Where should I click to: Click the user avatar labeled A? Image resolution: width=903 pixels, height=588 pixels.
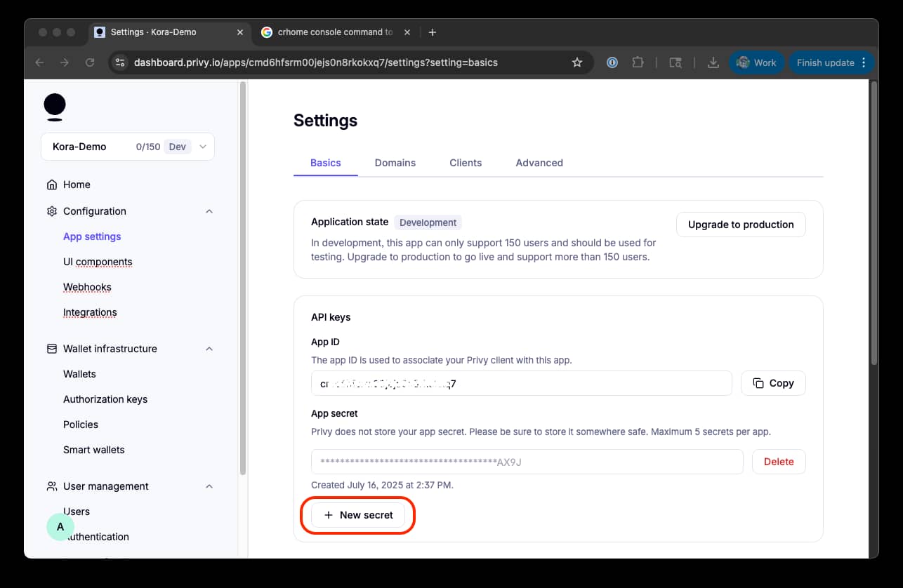[60, 526]
